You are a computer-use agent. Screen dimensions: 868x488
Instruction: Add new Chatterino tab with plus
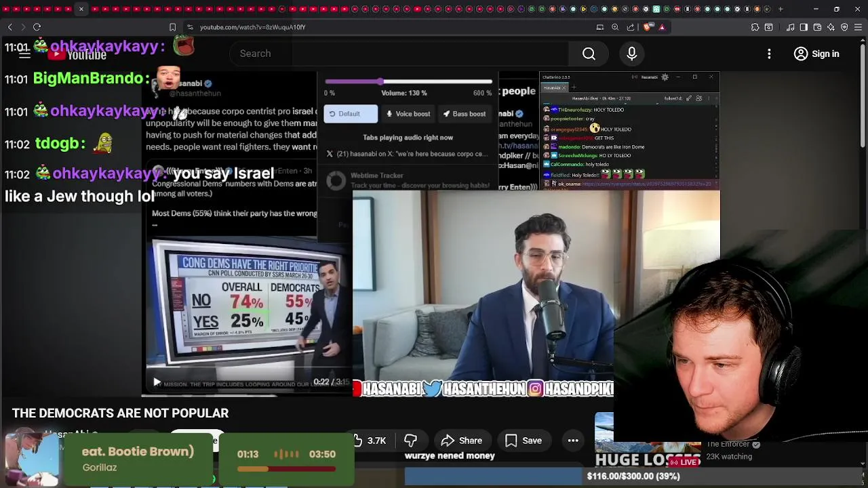(x=574, y=87)
